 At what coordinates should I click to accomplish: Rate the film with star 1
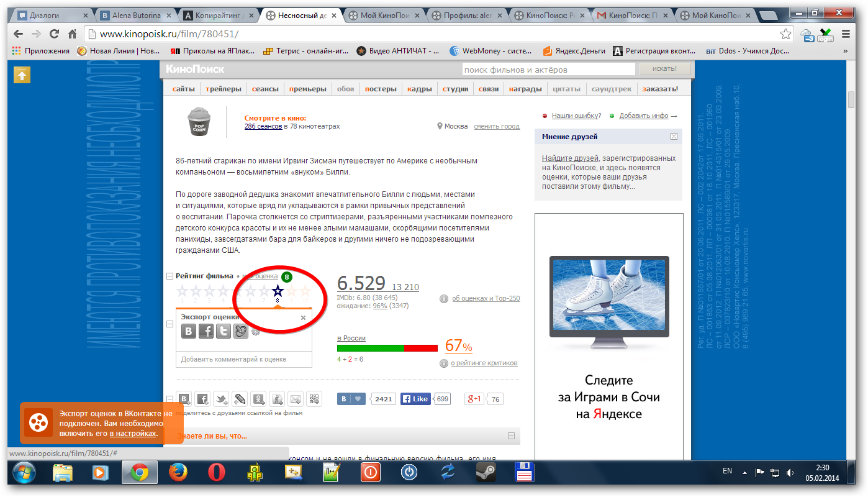tap(183, 290)
